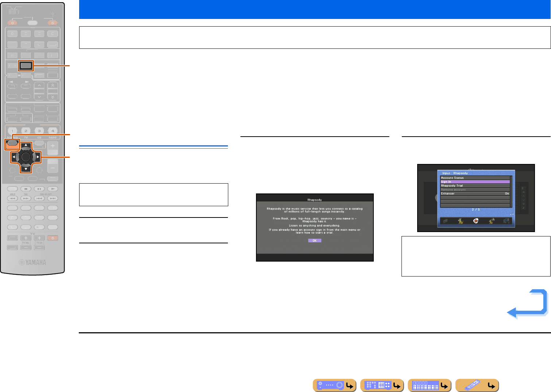Select the cat with globe icon

click(491, 221)
